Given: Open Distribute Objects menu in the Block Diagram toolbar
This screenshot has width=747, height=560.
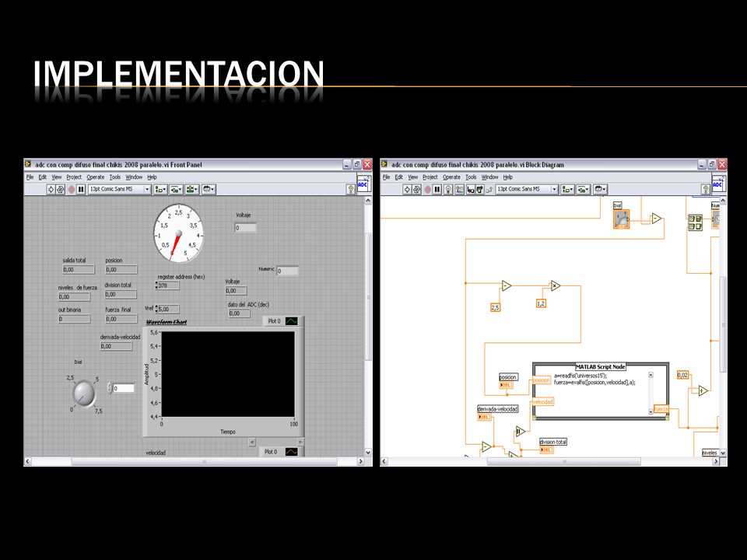Looking at the screenshot, I should tap(584, 190).
